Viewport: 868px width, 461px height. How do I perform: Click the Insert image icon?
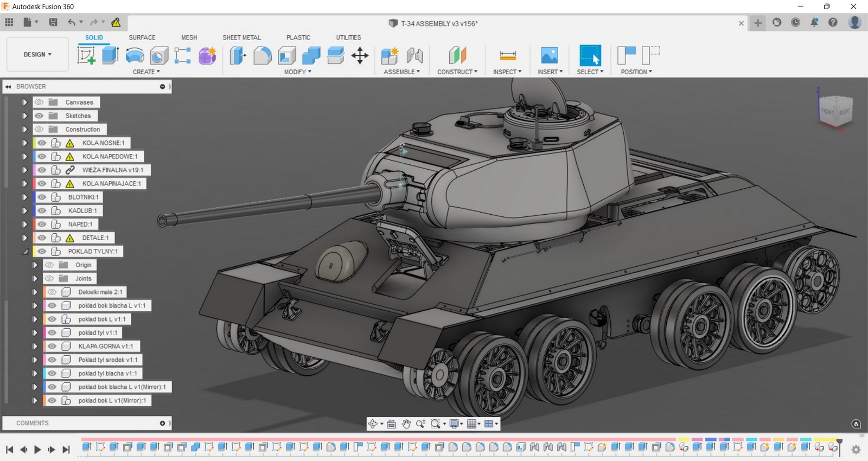(549, 55)
